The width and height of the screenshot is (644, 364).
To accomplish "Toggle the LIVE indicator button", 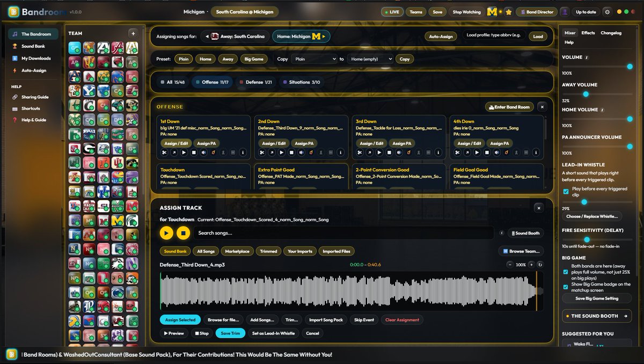I will (x=392, y=12).
